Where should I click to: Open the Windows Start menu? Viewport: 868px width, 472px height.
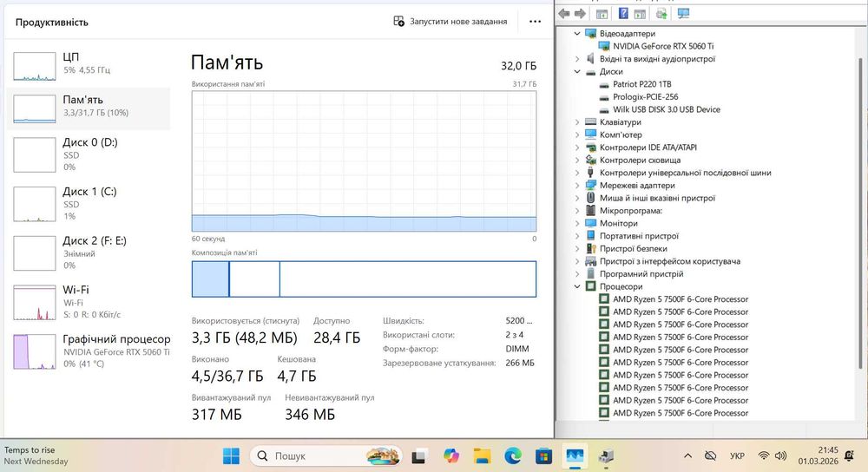click(x=231, y=456)
